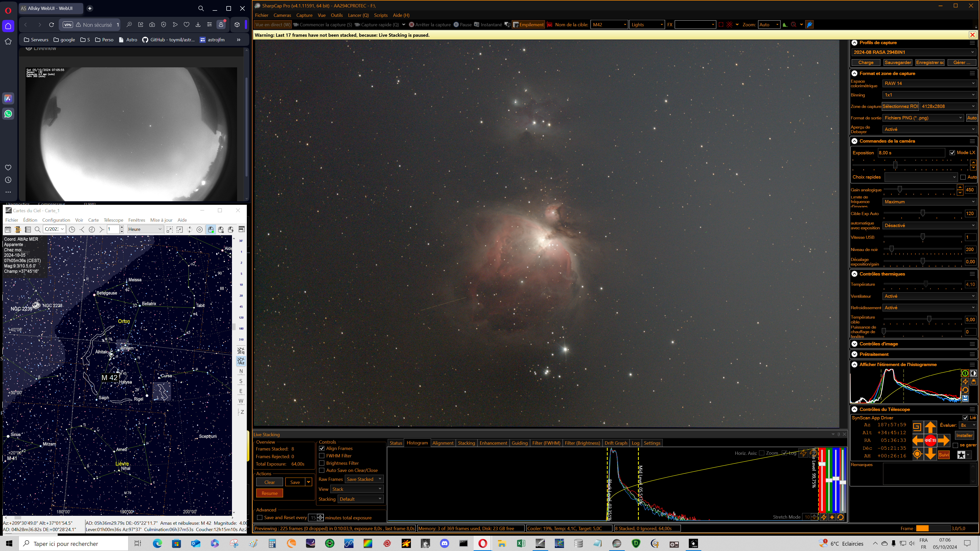Click the Sauvegarder profile button

pos(898,62)
